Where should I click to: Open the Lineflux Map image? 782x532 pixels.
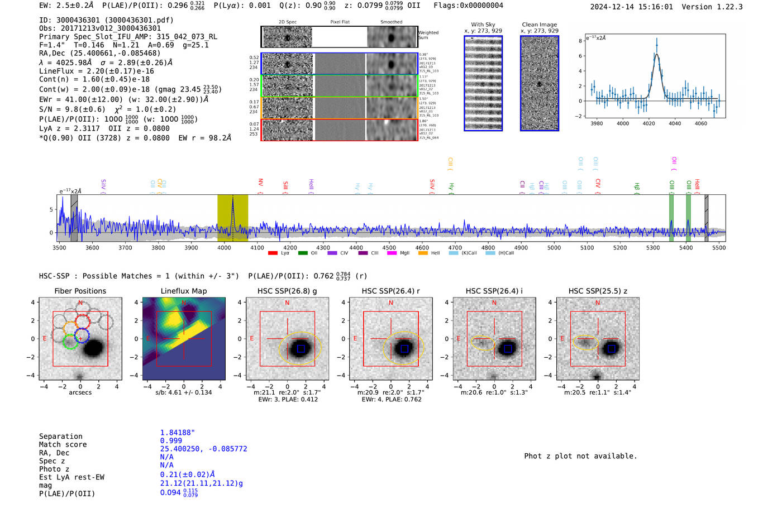184,339
